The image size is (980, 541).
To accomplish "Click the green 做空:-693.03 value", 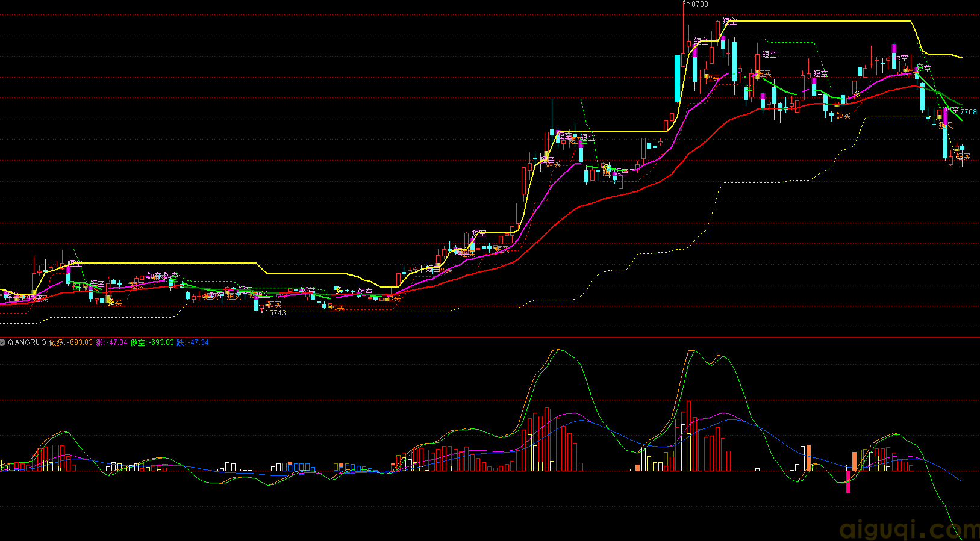I will (152, 342).
